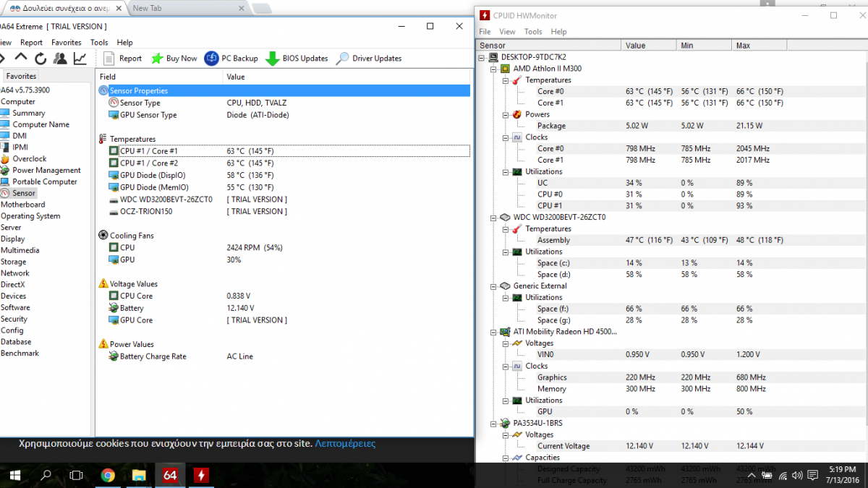The width and height of the screenshot is (868, 488).
Task: Select the Sensor tree item
Action: click(x=24, y=194)
